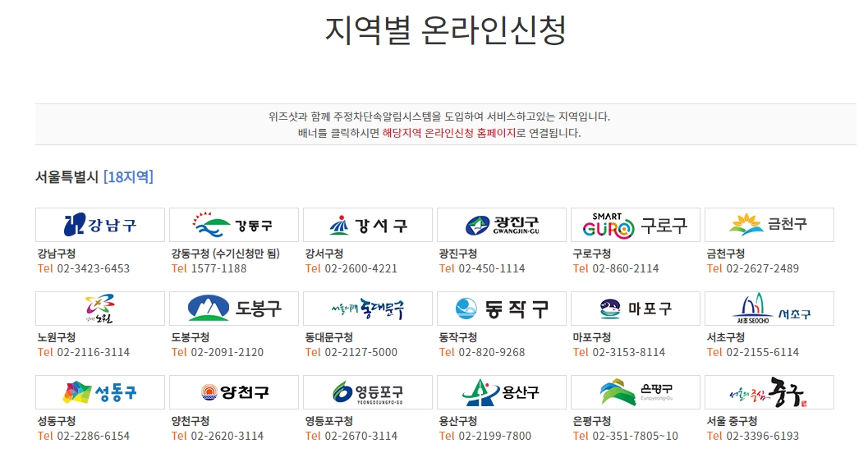Select the 서초구청 label text
868x462 pixels.
726,337
